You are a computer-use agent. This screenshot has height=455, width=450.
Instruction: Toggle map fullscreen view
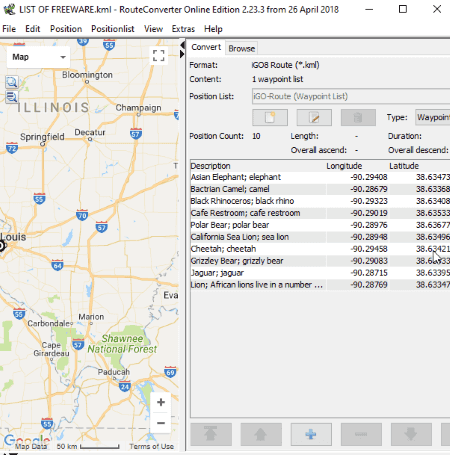159,56
